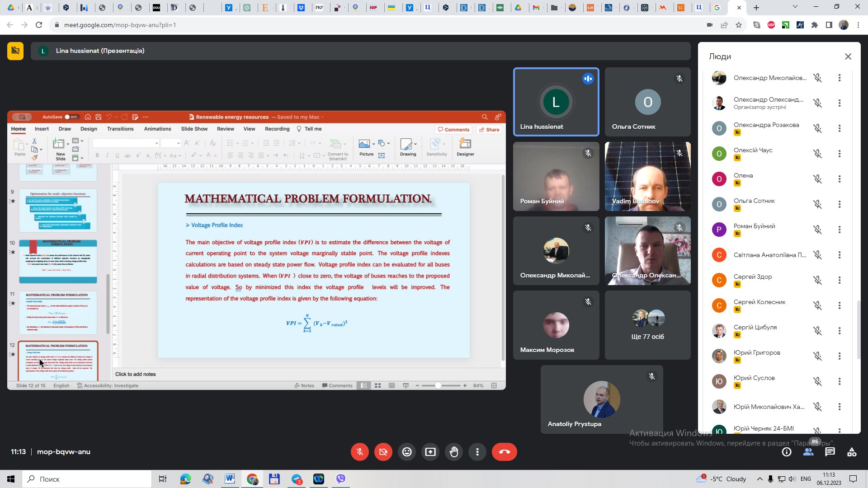
Task: Open meeting details info icon
Action: click(787, 452)
